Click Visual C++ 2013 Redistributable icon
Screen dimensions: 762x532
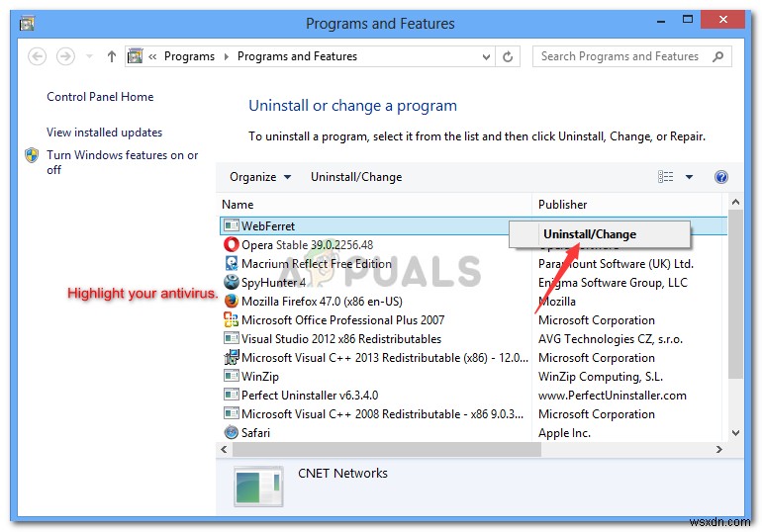point(232,357)
